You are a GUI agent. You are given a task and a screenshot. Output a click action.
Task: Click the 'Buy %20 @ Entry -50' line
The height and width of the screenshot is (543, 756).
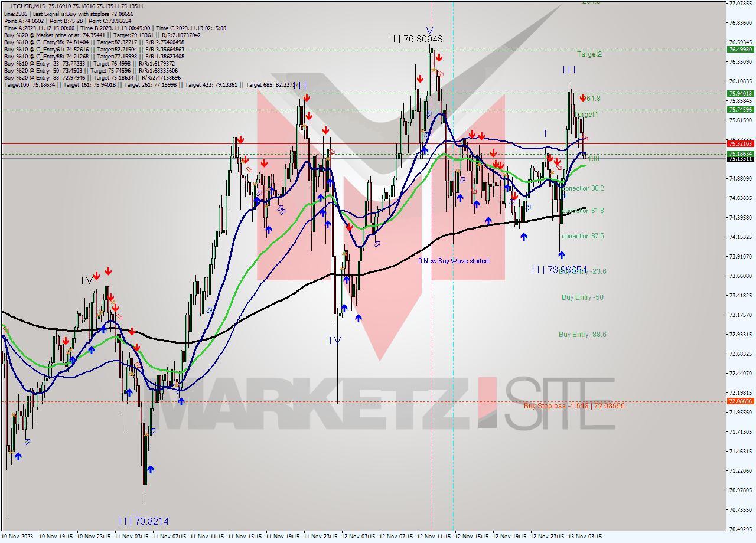[x=90, y=71]
